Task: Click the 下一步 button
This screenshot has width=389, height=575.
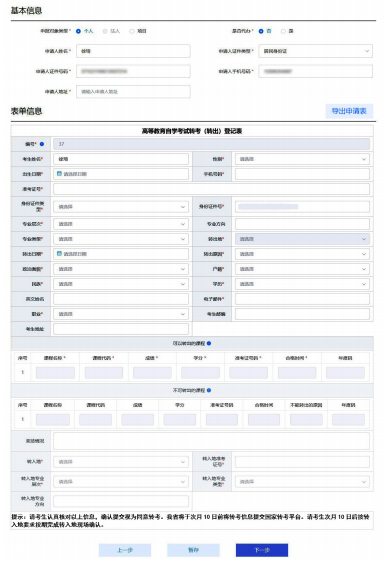Action: coord(262,550)
